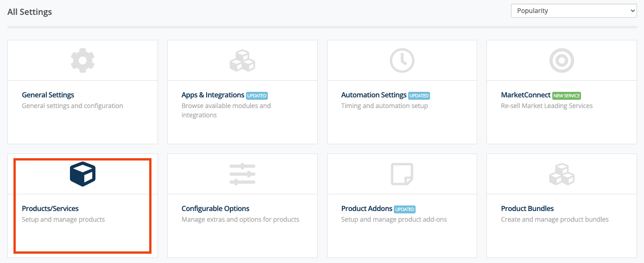
Task: Click 'Setup and manage product add-ons' description
Action: pyautogui.click(x=394, y=219)
